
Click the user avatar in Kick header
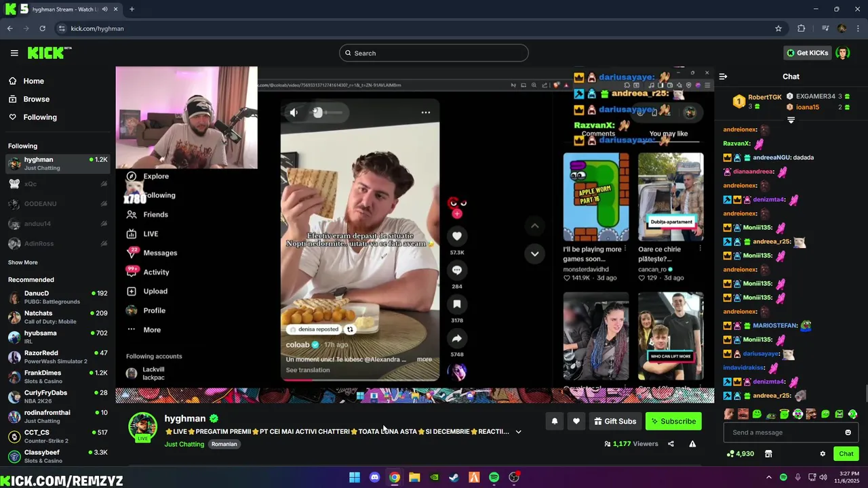click(x=842, y=53)
